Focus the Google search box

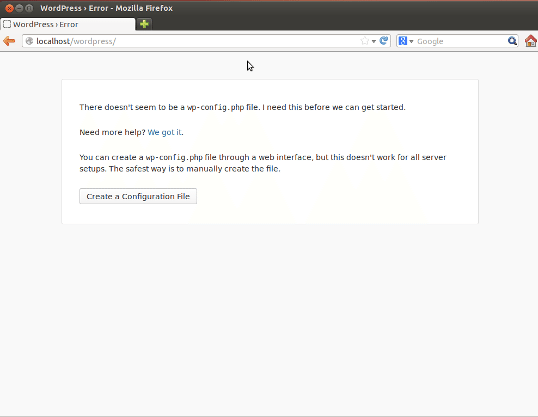click(x=461, y=41)
